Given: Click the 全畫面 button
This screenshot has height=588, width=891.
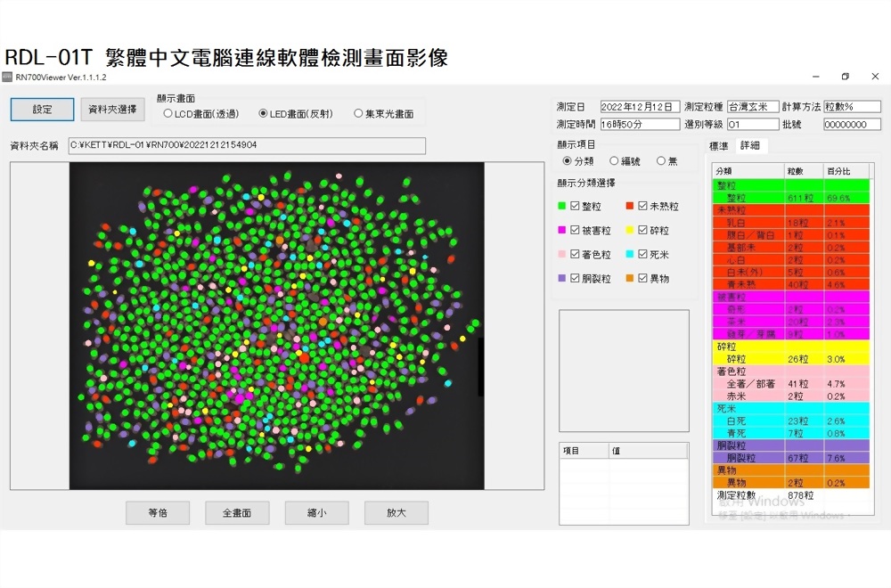Looking at the screenshot, I should [236, 512].
